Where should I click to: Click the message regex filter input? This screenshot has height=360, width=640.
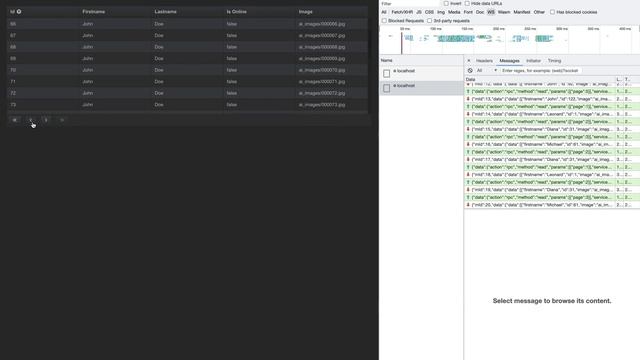(541, 71)
